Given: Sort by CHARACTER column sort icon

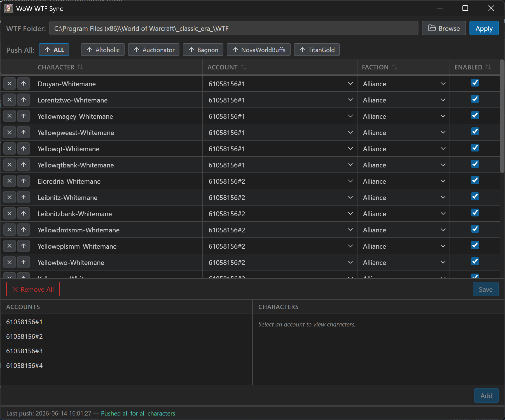Looking at the screenshot, I should 80,67.
